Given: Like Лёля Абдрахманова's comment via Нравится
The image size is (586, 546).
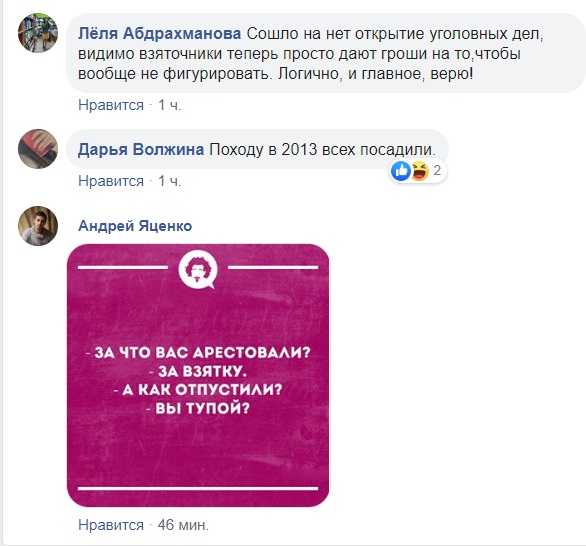Looking at the screenshot, I should 111,105.
